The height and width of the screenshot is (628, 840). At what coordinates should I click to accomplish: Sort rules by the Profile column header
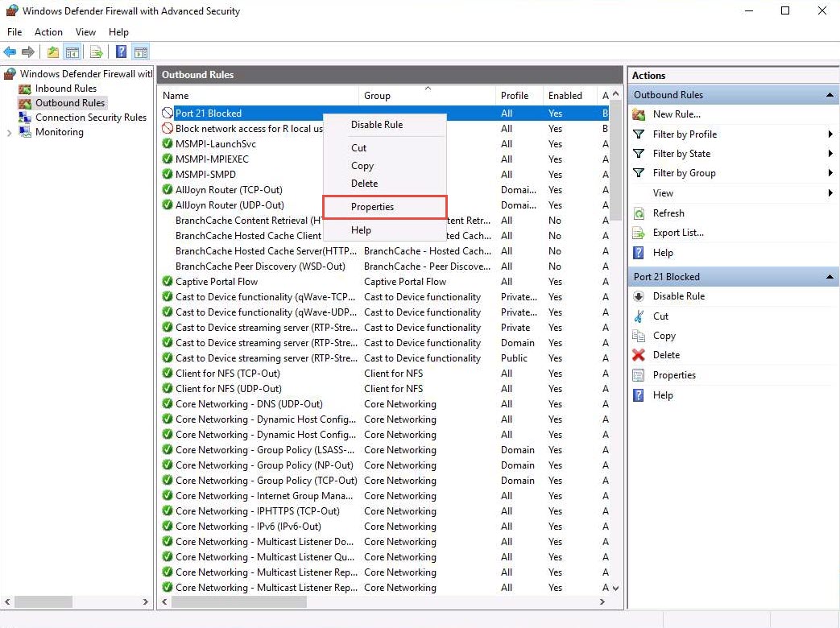(519, 96)
